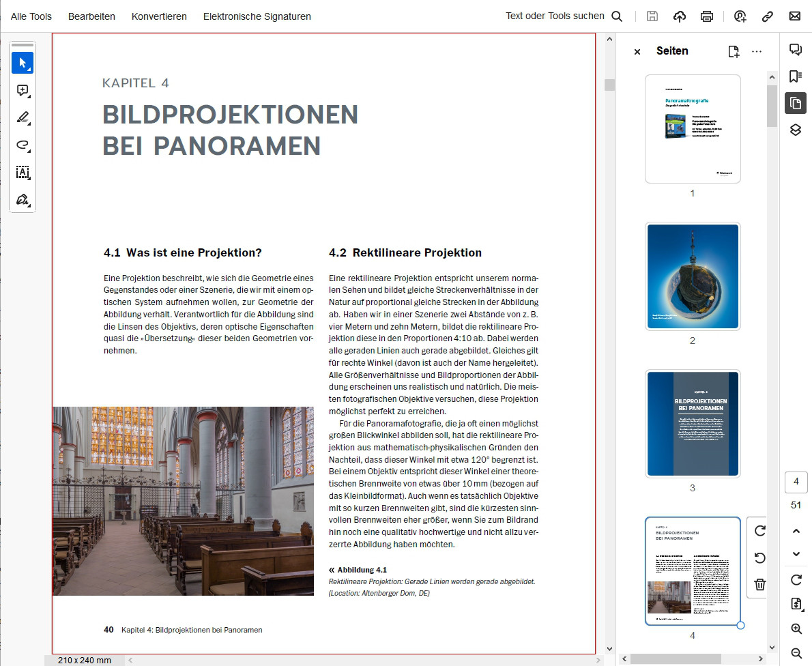Open the Konvertieren menu
Screen dimensions: 812x666
pos(159,16)
